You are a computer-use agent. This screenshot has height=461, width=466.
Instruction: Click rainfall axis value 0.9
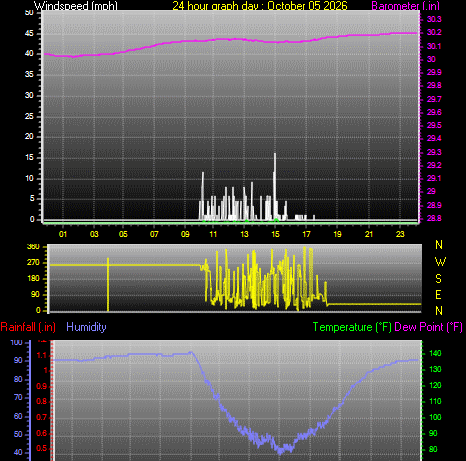[x=41, y=387]
